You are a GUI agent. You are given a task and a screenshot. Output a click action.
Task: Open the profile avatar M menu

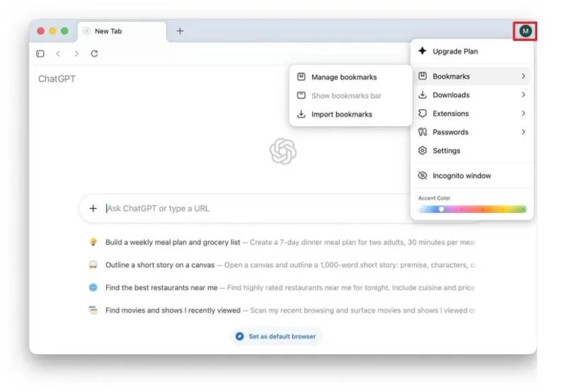click(x=525, y=31)
